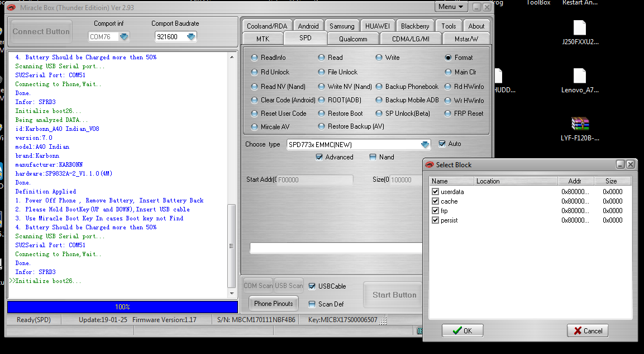Sort by the Size column header
The width and height of the screenshot is (644, 354).
pos(612,181)
